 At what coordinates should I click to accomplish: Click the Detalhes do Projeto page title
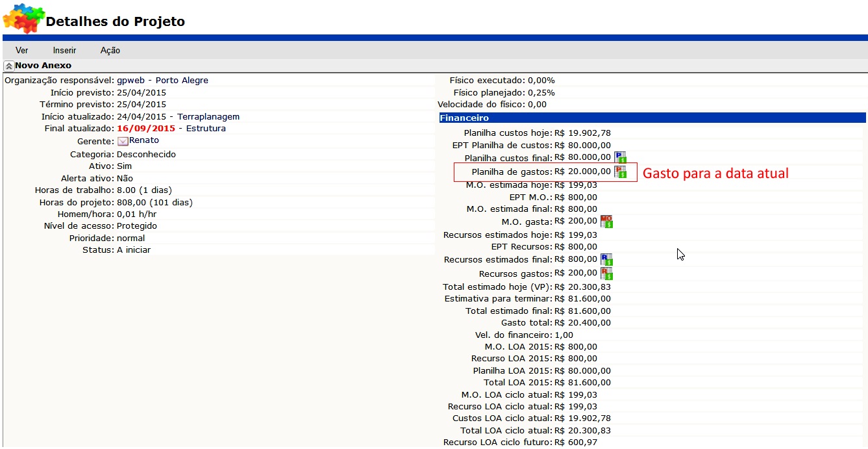(115, 21)
